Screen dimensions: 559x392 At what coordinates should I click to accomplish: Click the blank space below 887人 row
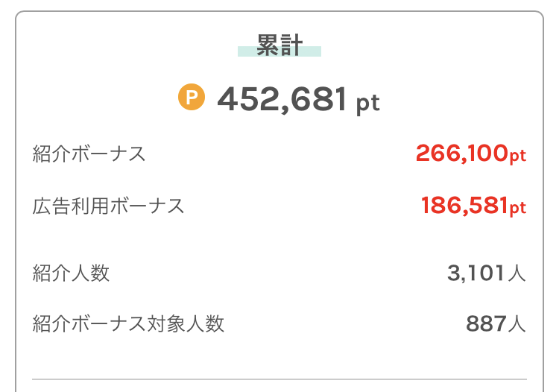(x=279, y=356)
